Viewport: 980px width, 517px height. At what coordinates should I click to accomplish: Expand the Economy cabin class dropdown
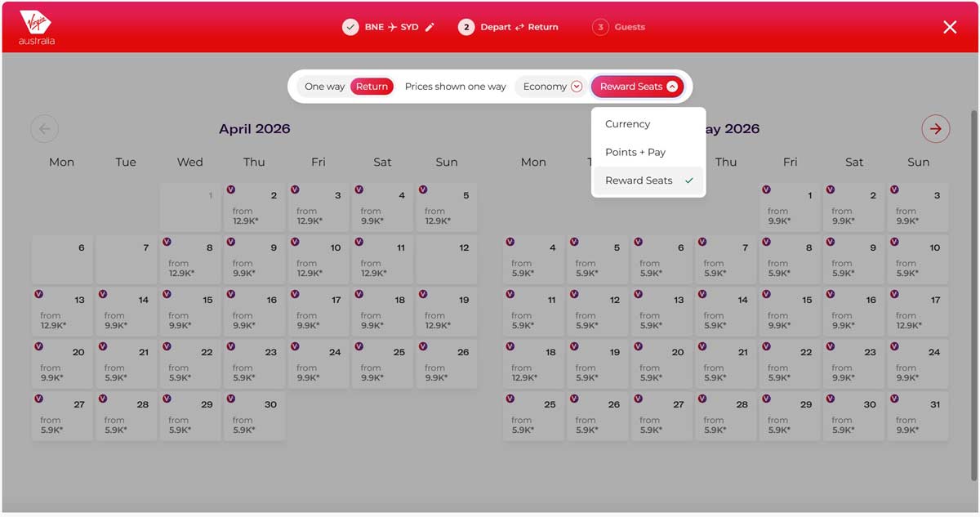(553, 87)
